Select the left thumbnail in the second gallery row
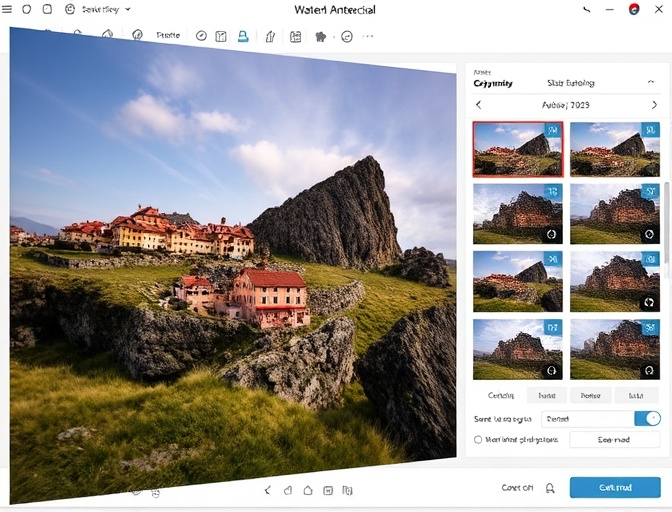 point(518,214)
